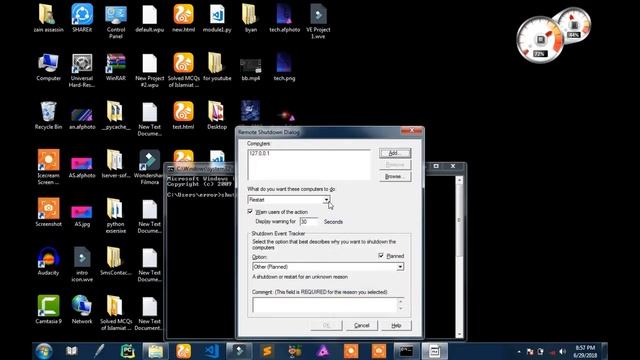Click the Add button in Remote Shutdown Dialog
Viewport: 640px width, 360px height.
pyautogui.click(x=395, y=153)
